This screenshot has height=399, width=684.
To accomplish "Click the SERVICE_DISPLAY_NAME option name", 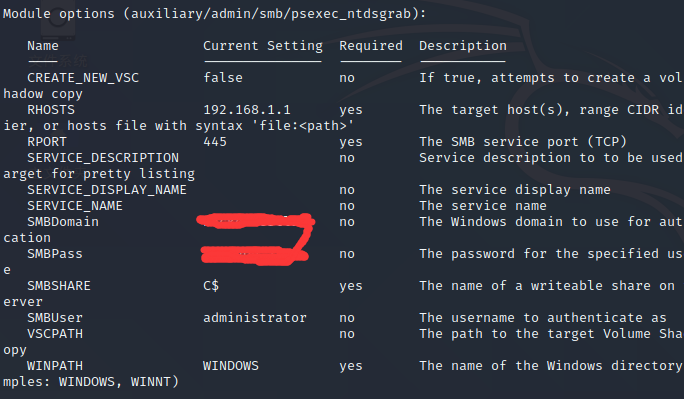I will (x=107, y=190).
